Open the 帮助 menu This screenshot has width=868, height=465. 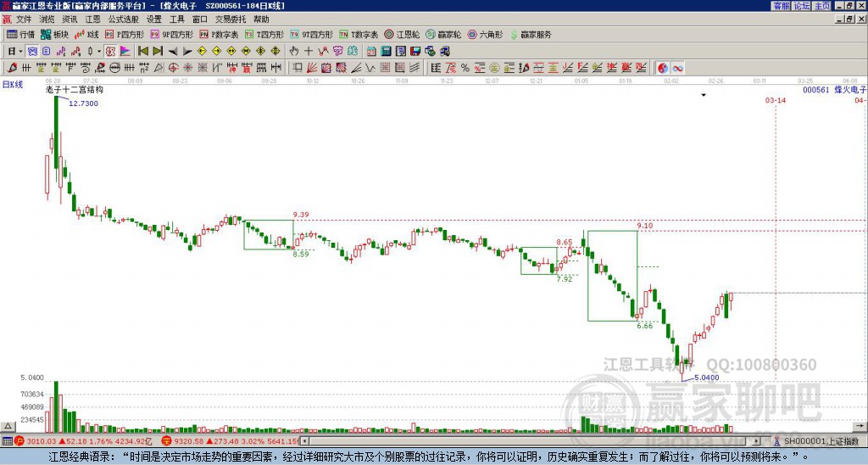coord(261,20)
